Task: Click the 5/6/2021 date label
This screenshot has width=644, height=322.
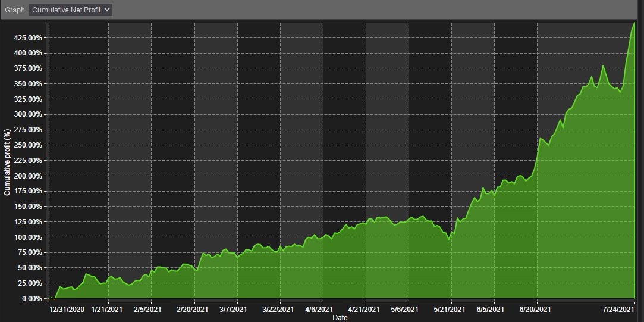Action: 405,310
